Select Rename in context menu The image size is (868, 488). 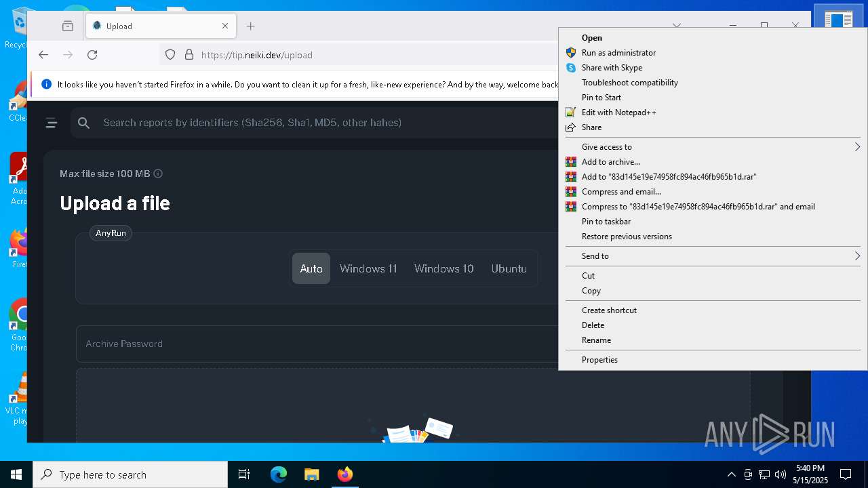click(x=712, y=340)
